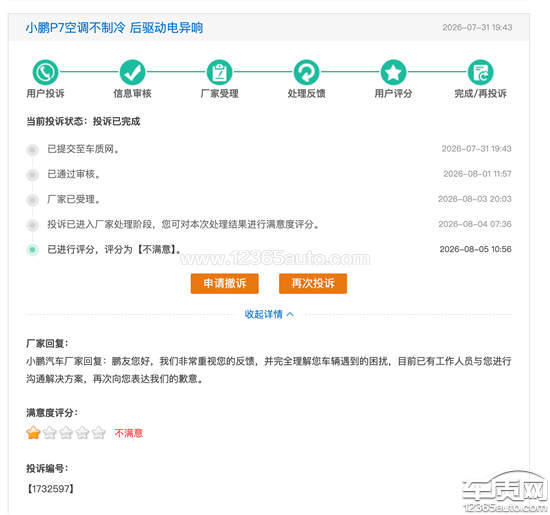Click the fifth gray rating star
This screenshot has width=550, height=515.
click(99, 433)
